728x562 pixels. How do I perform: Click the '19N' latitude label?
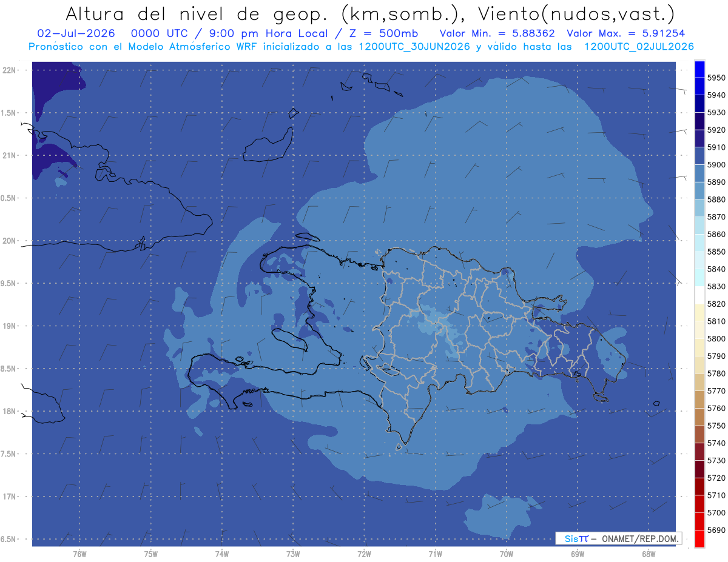coord(9,326)
